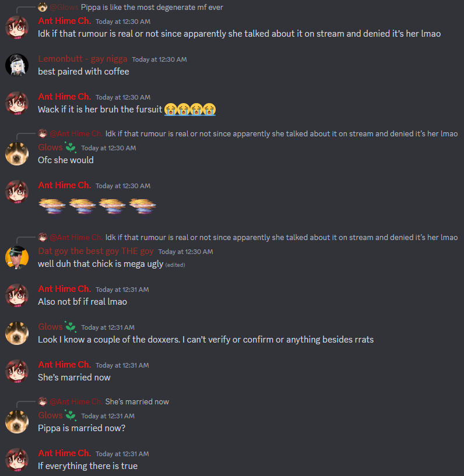Click Ant Hime avatar on 'Also not bf' message
This screenshot has width=464, height=476.
(x=17, y=295)
